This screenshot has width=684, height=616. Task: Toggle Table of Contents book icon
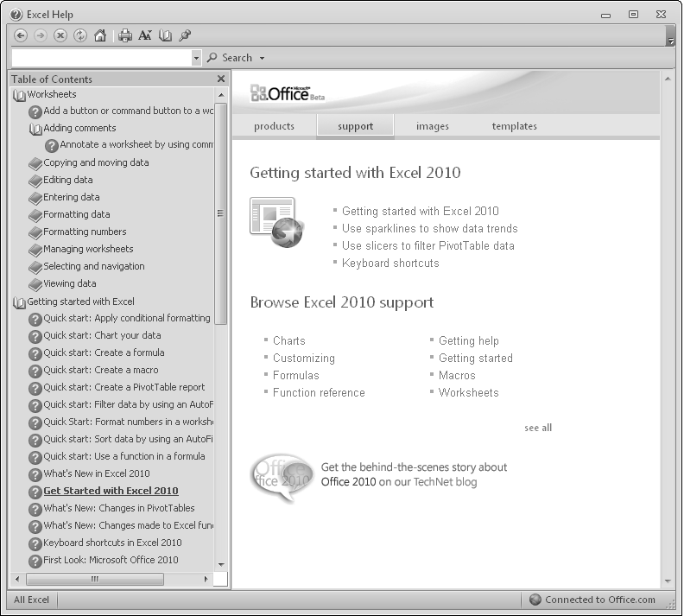[165, 35]
